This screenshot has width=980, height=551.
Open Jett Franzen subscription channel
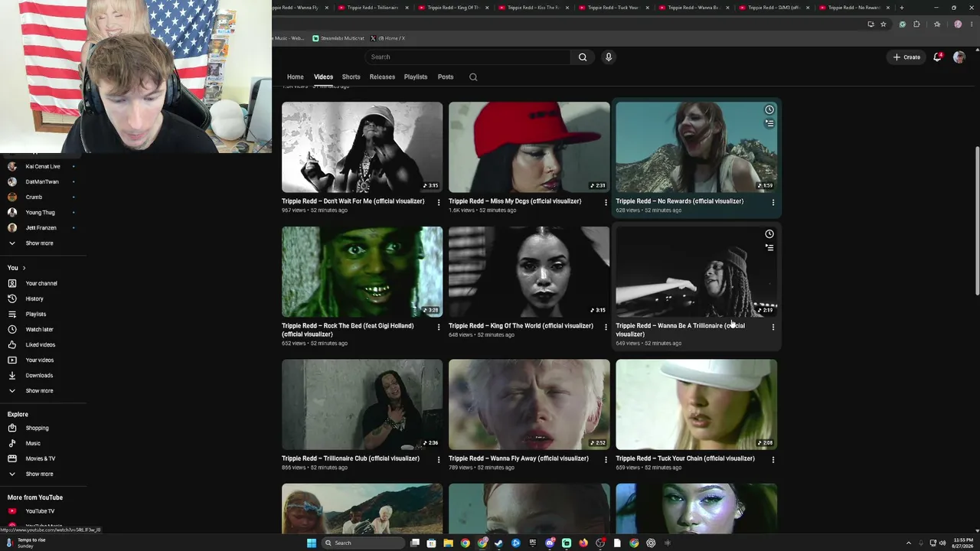point(43,227)
